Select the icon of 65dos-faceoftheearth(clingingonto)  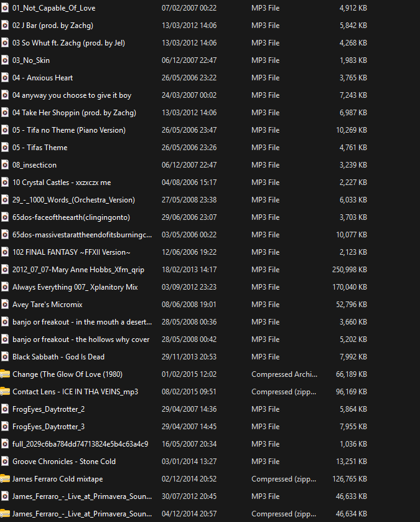tap(5, 217)
